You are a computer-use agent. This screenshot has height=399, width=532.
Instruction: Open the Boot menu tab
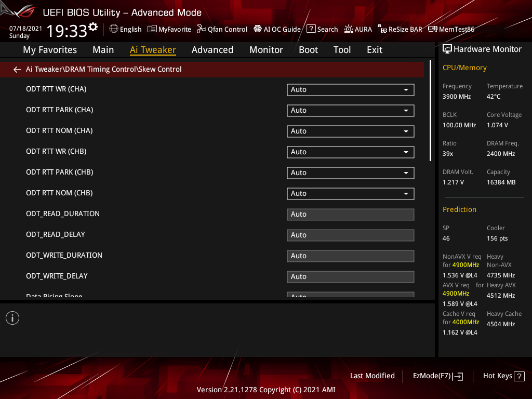(308, 49)
